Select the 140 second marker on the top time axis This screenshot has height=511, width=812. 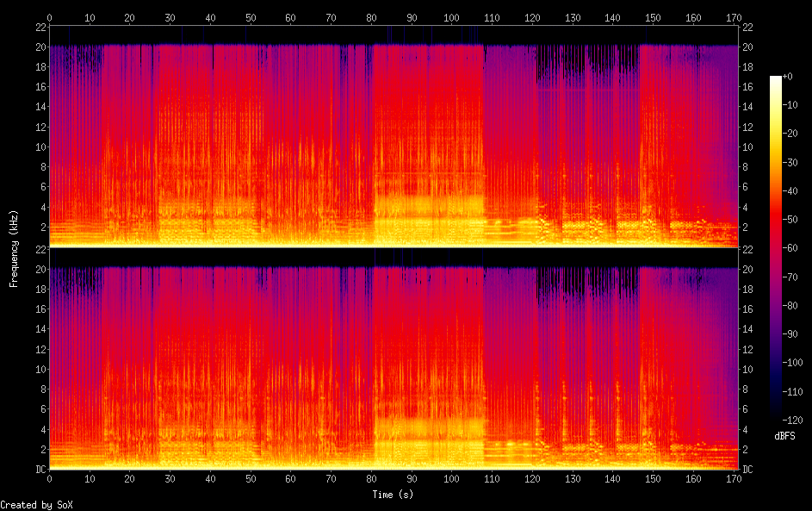point(612,16)
